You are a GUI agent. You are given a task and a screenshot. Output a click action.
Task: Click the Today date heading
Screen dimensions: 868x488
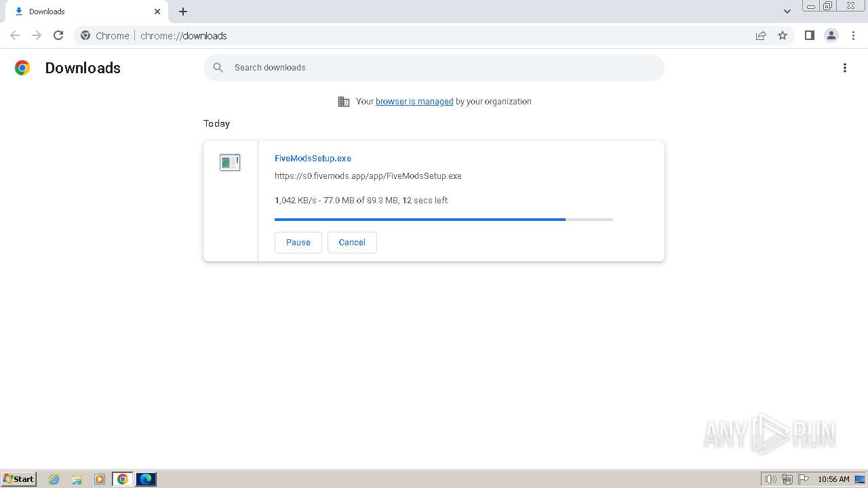[x=217, y=123]
